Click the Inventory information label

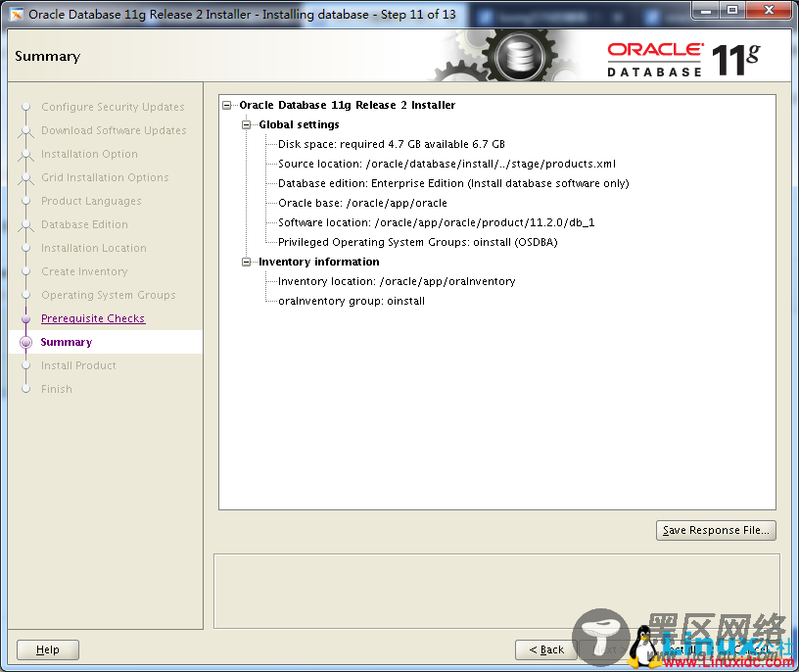pyautogui.click(x=319, y=263)
